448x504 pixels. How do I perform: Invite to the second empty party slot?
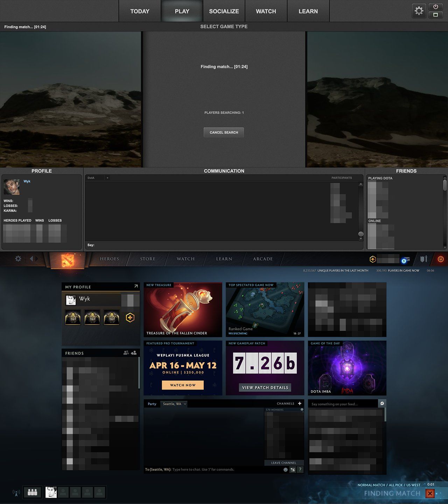click(75, 492)
